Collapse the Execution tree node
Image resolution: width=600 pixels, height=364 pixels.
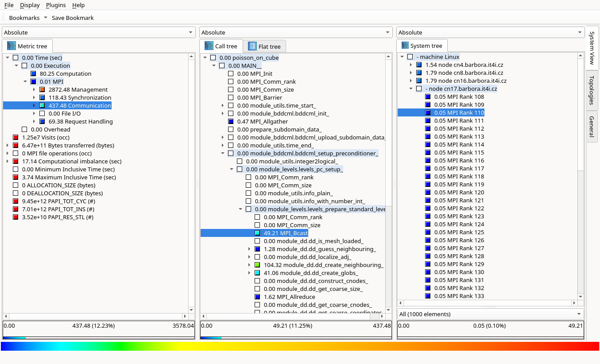[16, 66]
